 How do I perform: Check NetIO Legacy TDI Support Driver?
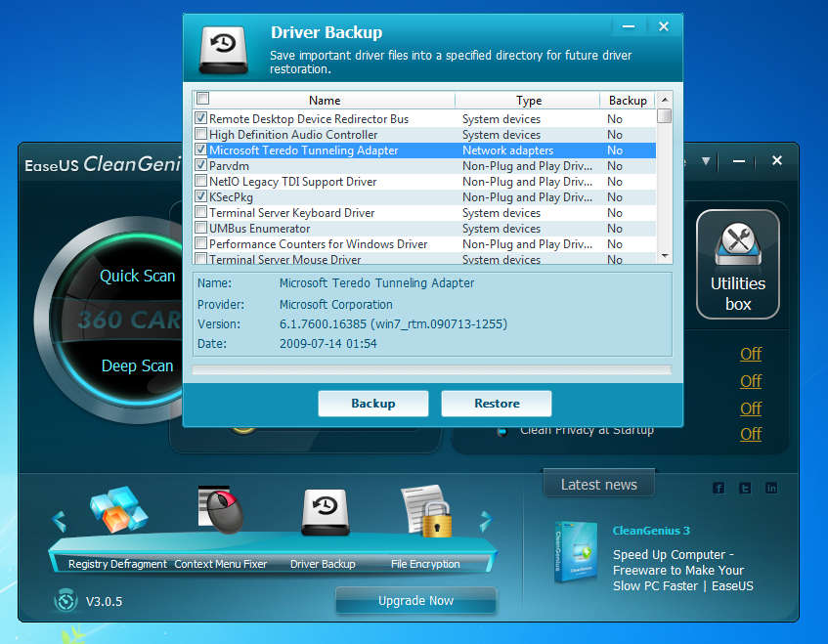(200, 181)
